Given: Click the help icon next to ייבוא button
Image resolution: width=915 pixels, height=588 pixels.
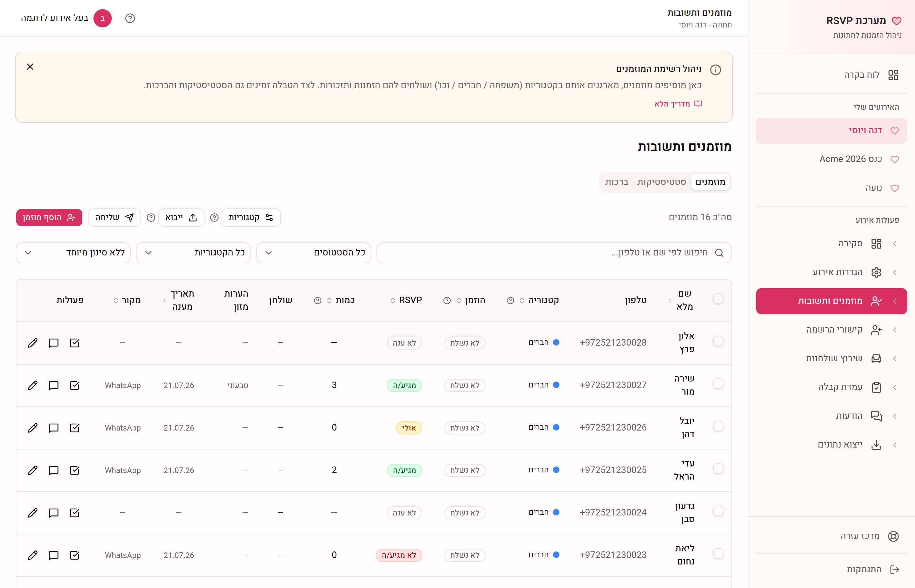Looking at the screenshot, I should 151,218.
